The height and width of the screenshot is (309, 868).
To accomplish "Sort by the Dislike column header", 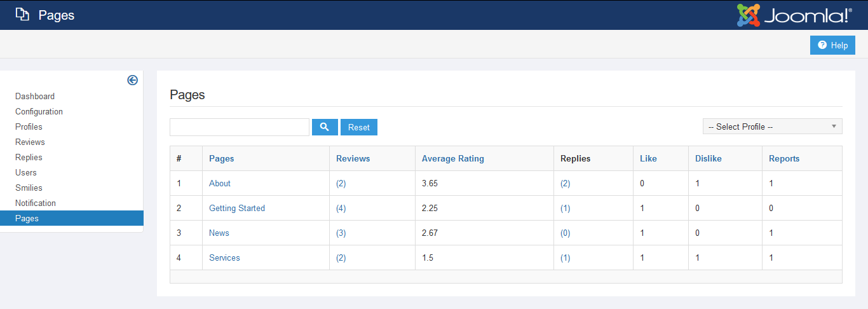I will (708, 159).
